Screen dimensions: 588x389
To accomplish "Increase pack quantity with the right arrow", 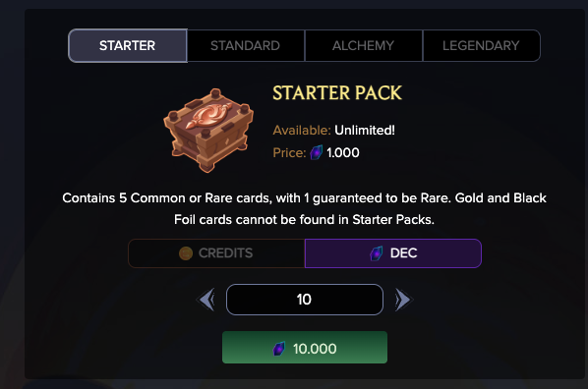I will pyautogui.click(x=403, y=300).
